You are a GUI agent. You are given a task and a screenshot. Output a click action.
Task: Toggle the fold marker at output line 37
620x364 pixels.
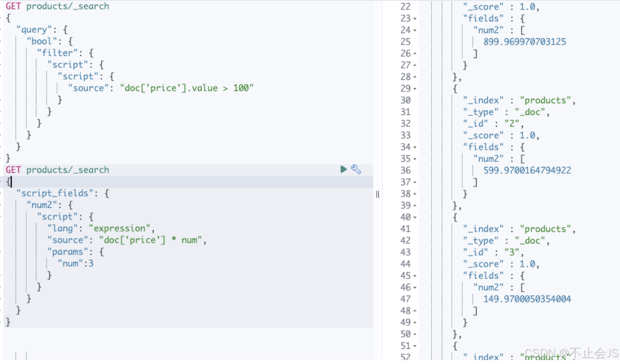(x=415, y=182)
